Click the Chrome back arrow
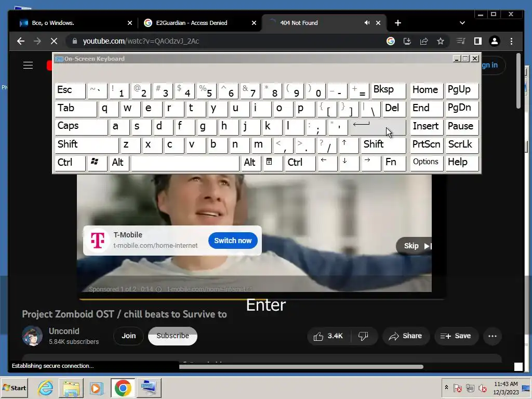Image resolution: width=532 pixels, height=399 pixels. [x=21, y=42]
